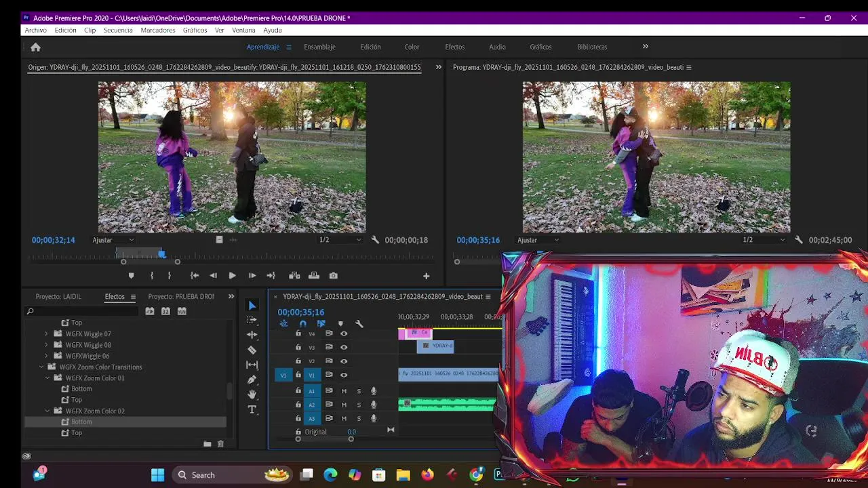Select the Track Select Forward tool
This screenshot has height=488, width=868.
click(252, 319)
